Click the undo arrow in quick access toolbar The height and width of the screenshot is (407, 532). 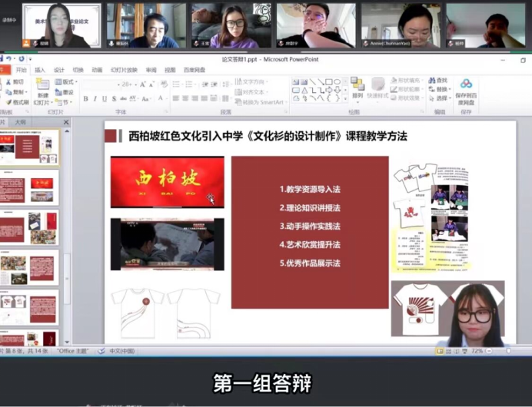coord(9,58)
